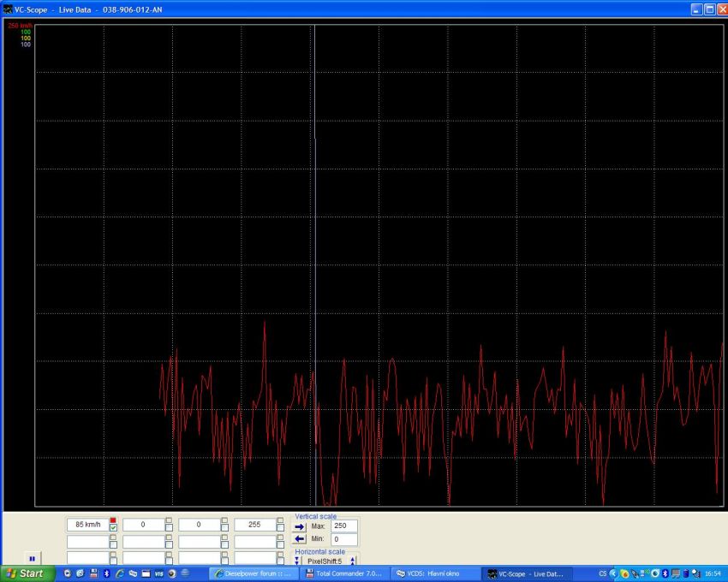Open the Bluetooth icon in Quick Launch
Viewport: 728px width, 582px height.
106,573
